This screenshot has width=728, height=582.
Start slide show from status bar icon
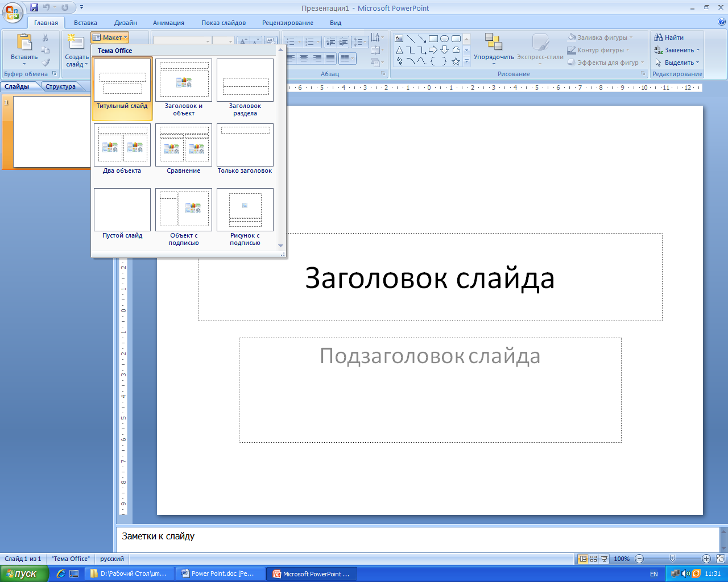[x=604, y=559]
